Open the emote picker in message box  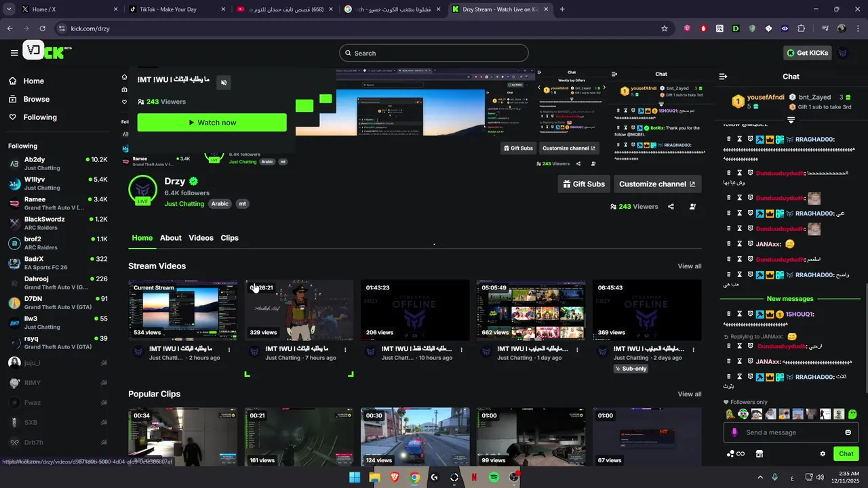click(x=848, y=432)
